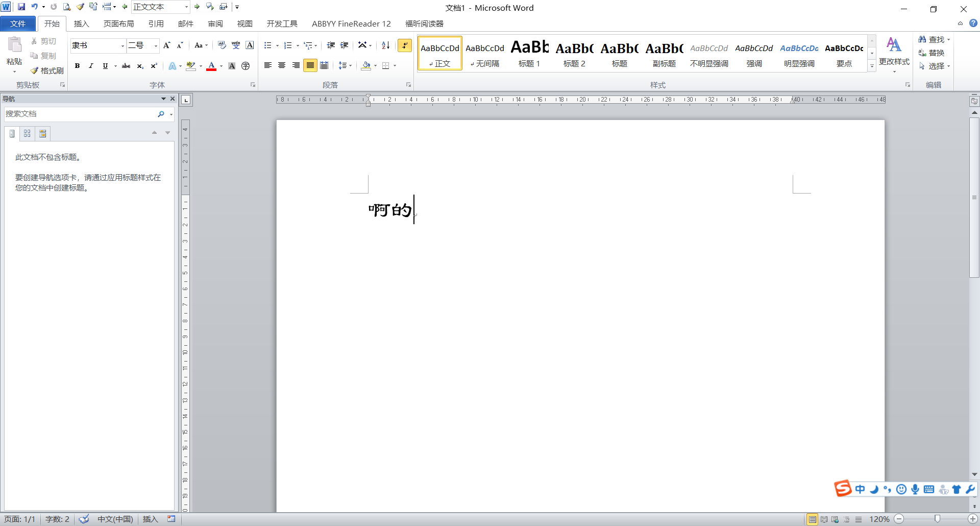Click the Increase Indent icon
980x526 pixels.
tap(345, 45)
